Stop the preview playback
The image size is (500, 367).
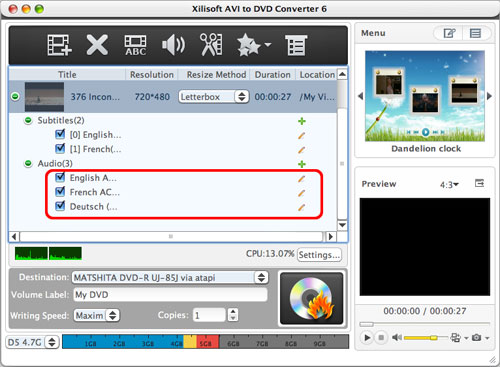(x=381, y=338)
